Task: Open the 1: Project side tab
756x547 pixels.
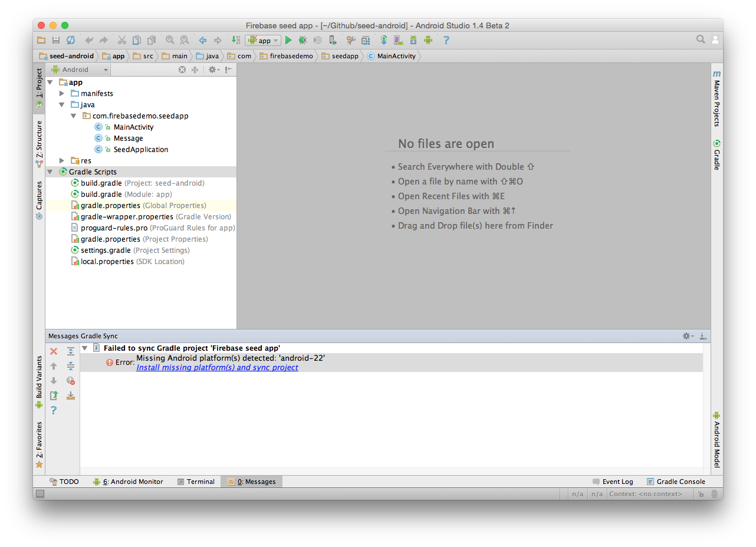Action: 40,88
